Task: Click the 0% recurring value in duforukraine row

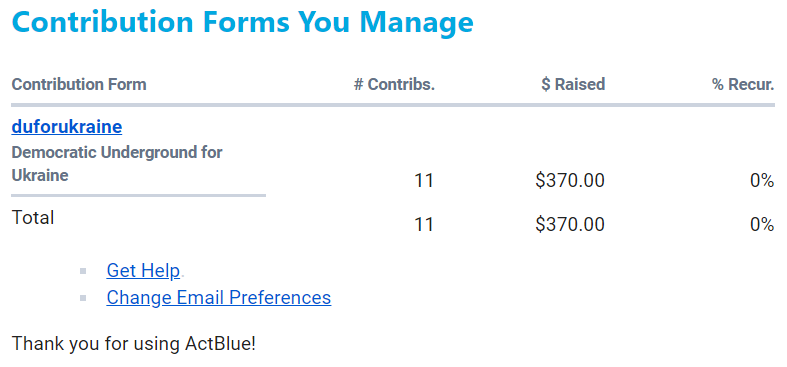Action: pos(762,181)
